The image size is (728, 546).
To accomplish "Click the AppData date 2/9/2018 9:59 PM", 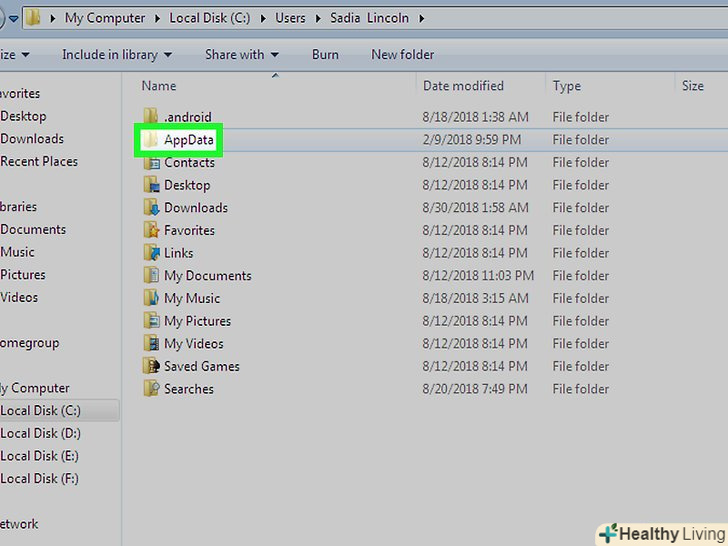I will pos(472,140).
